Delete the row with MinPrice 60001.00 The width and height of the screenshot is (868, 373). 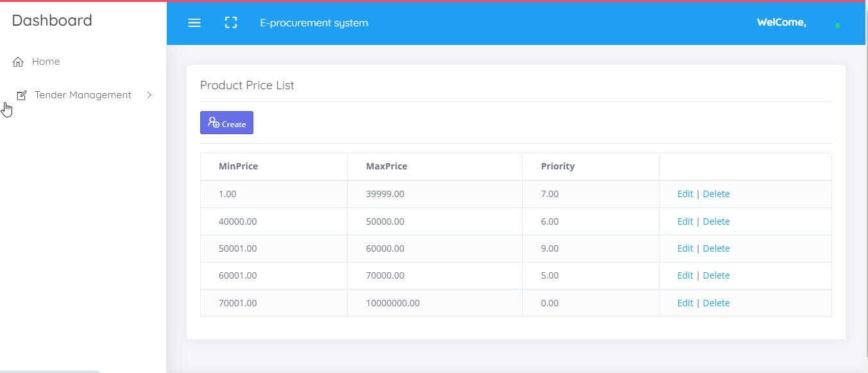[x=716, y=275]
